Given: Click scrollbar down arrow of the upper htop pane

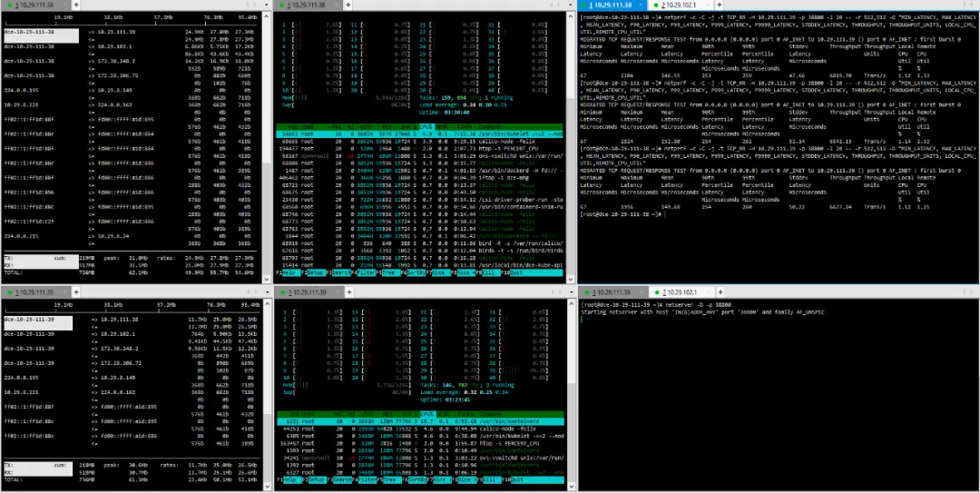Looking at the screenshot, I should 570,279.
